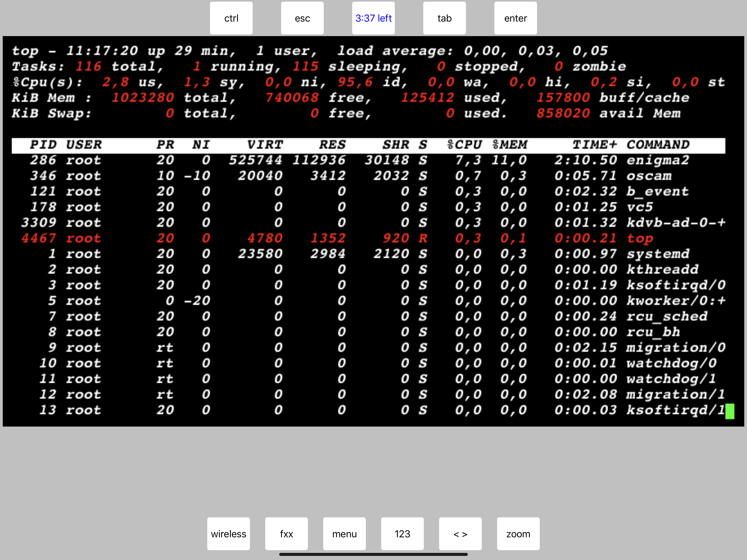The image size is (747, 560).
Task: Show the fxx function keys
Action: [286, 534]
